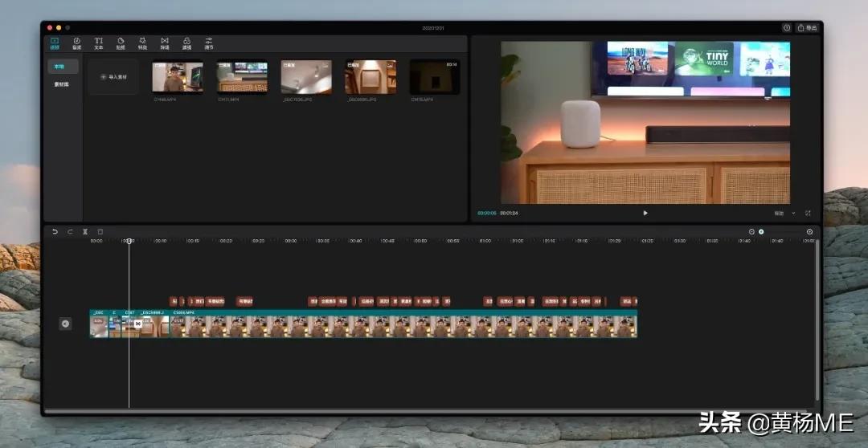Click the 导入素材 import media button

click(113, 77)
